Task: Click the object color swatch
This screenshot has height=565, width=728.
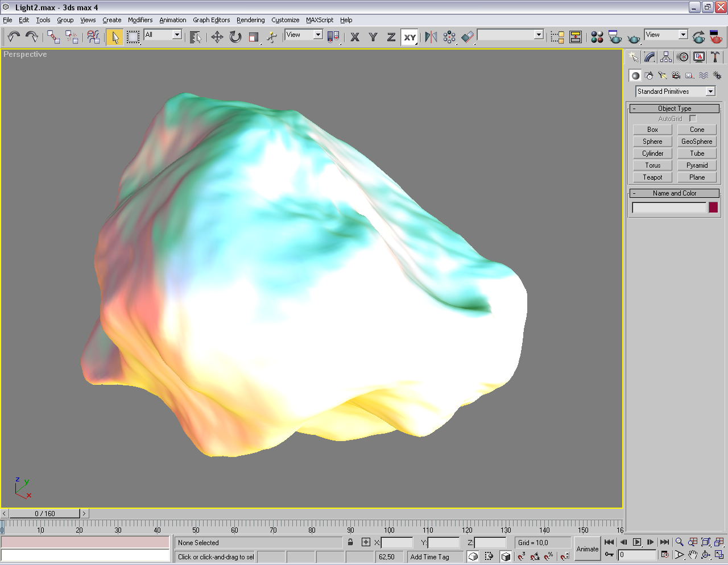Action: (713, 207)
